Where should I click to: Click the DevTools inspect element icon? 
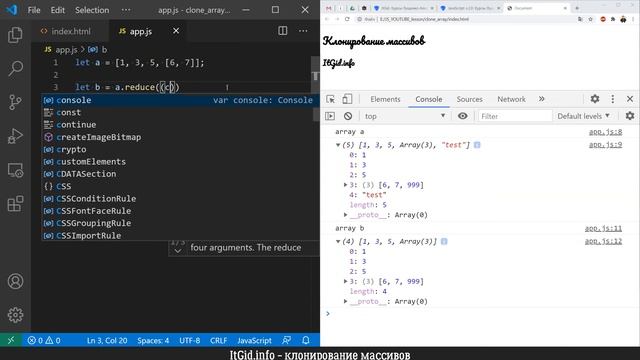[330, 99]
